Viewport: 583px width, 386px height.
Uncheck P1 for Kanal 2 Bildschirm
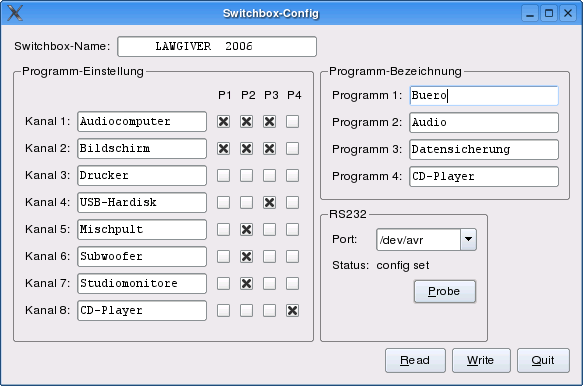click(223, 149)
